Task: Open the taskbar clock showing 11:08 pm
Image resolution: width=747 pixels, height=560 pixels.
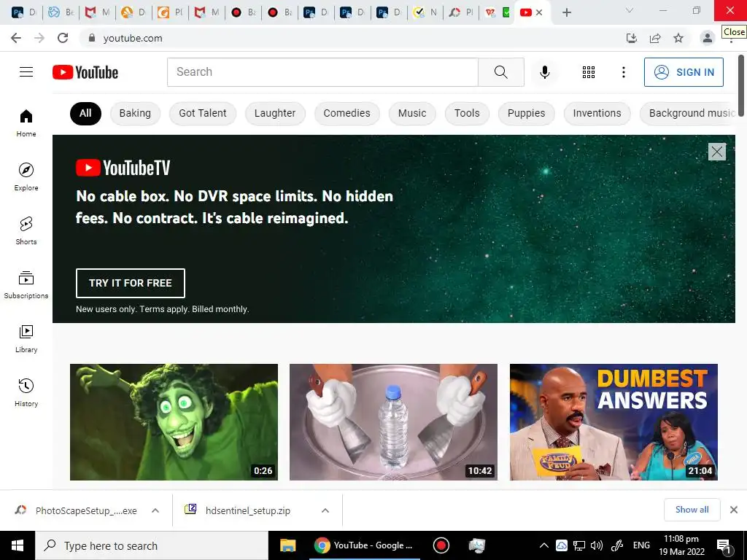Action: coord(681,545)
